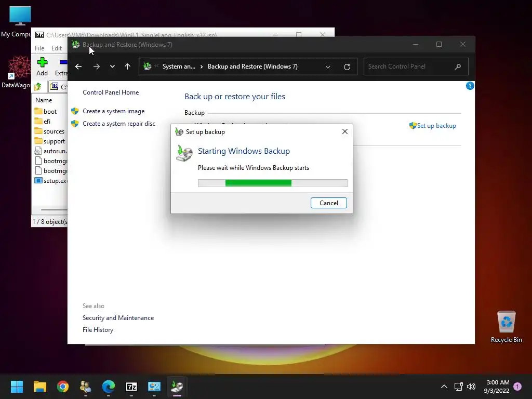The height and width of the screenshot is (399, 532).
Task: Select the sources folder in 7-Zip
Action: click(x=54, y=131)
